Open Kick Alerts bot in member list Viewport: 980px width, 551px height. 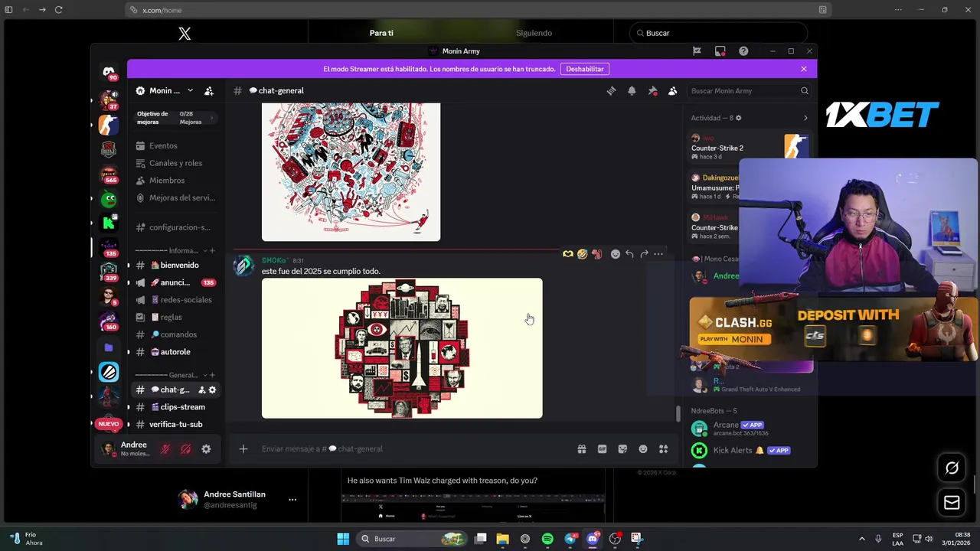tap(749, 451)
